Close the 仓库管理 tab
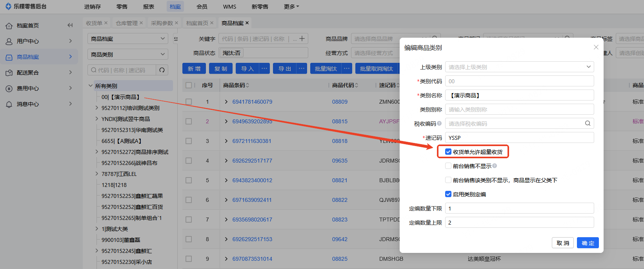Viewport: 644px width, 269px height. (141, 23)
